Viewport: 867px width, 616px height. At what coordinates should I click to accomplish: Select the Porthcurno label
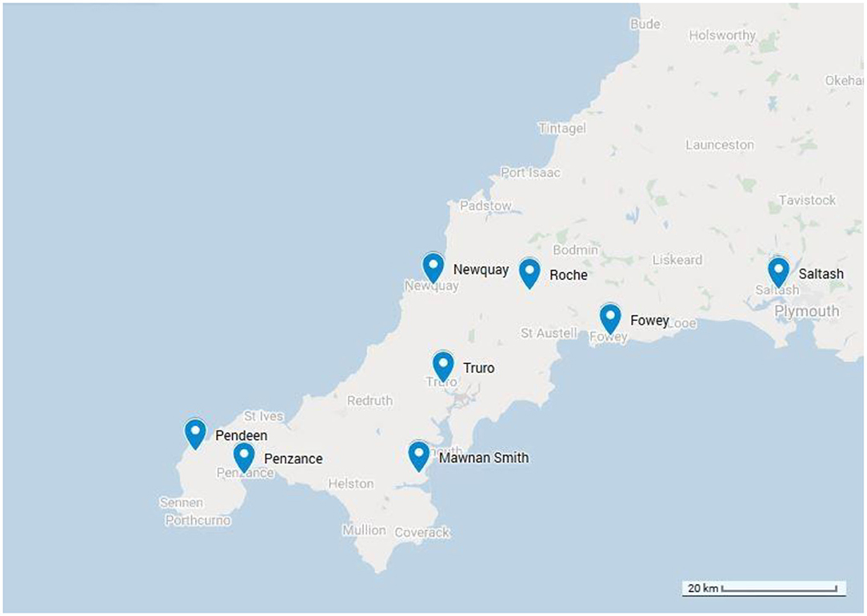pos(198,521)
